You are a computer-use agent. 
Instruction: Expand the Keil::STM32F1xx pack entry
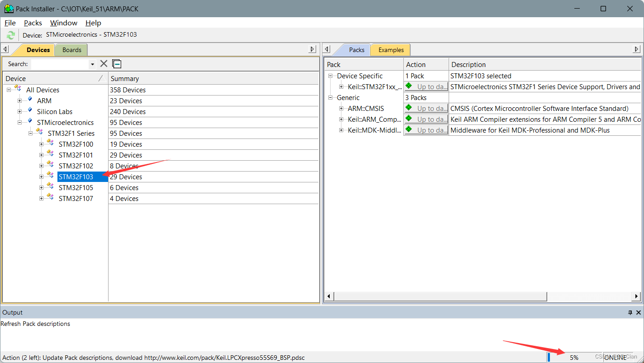click(x=341, y=86)
